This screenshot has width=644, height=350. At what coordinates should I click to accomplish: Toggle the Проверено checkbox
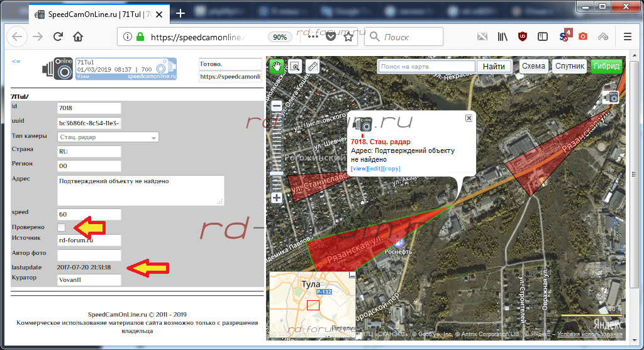[62, 227]
